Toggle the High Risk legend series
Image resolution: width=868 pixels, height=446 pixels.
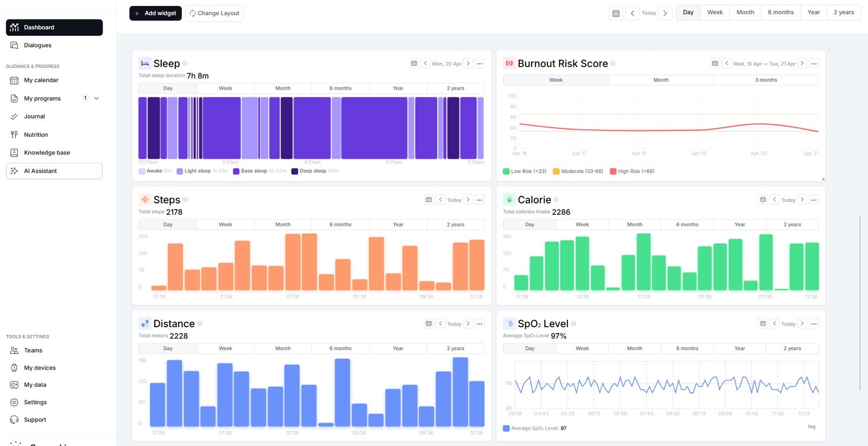632,171
